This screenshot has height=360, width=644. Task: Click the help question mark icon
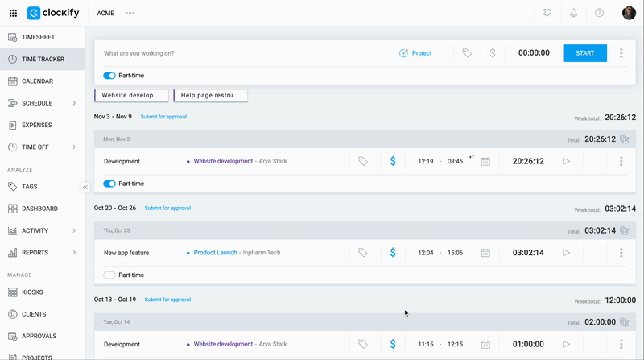[x=599, y=13]
